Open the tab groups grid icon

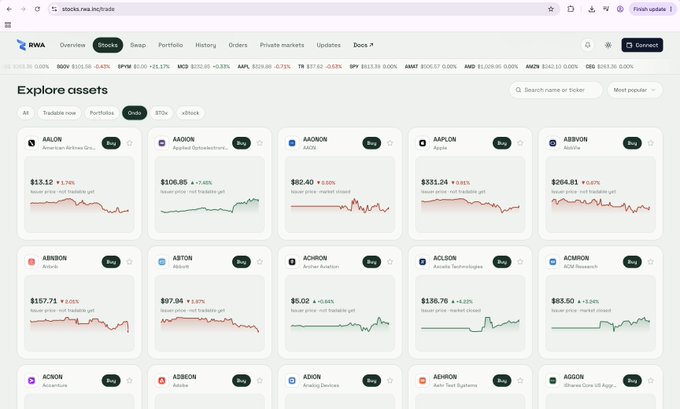point(8,25)
